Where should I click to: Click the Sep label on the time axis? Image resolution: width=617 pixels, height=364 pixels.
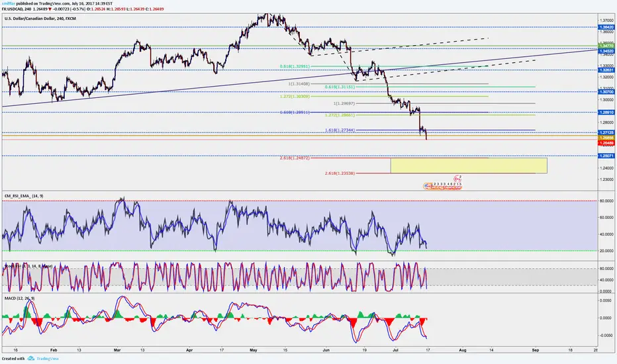[x=535, y=350]
